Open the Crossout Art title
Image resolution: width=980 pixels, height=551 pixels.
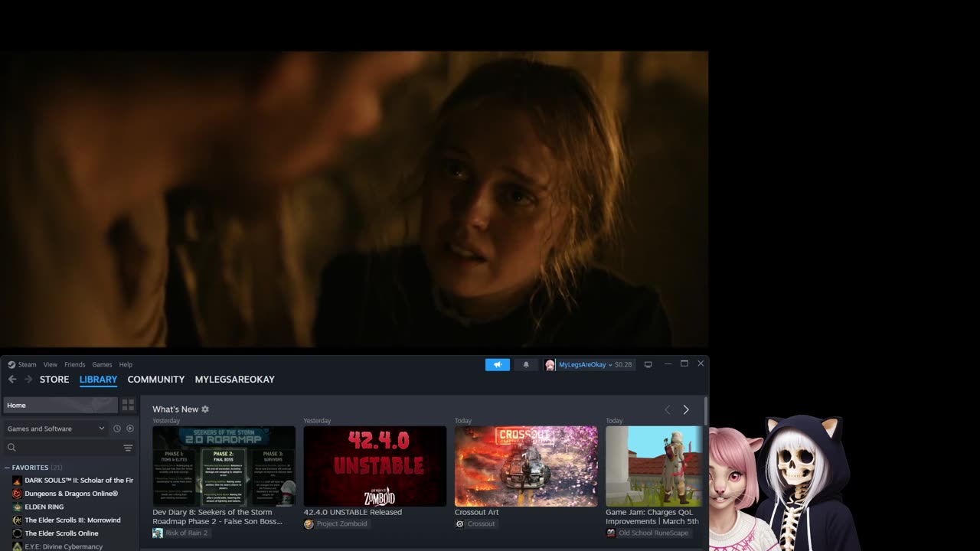(x=476, y=512)
